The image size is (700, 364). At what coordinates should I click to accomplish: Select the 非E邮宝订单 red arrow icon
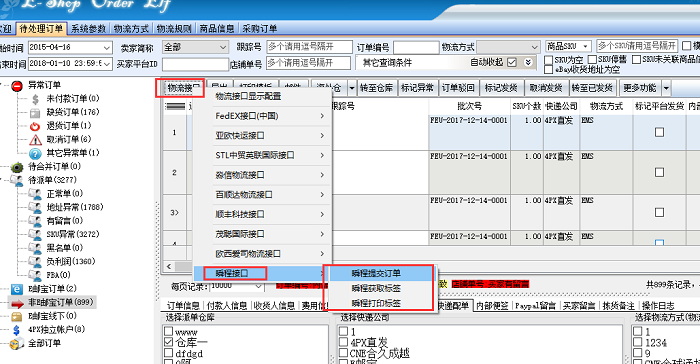click(x=17, y=303)
